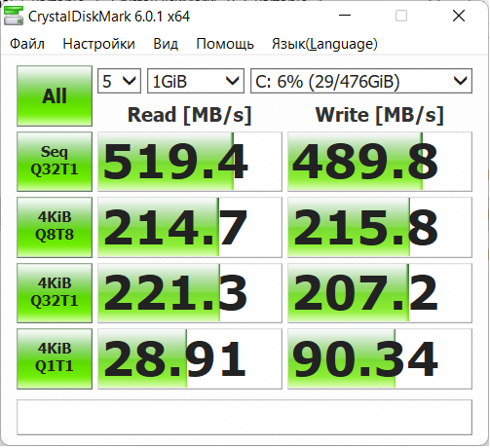Run all benchmarks with the All button
Image resolution: width=490 pixels, height=448 pixels.
pyautogui.click(x=55, y=95)
